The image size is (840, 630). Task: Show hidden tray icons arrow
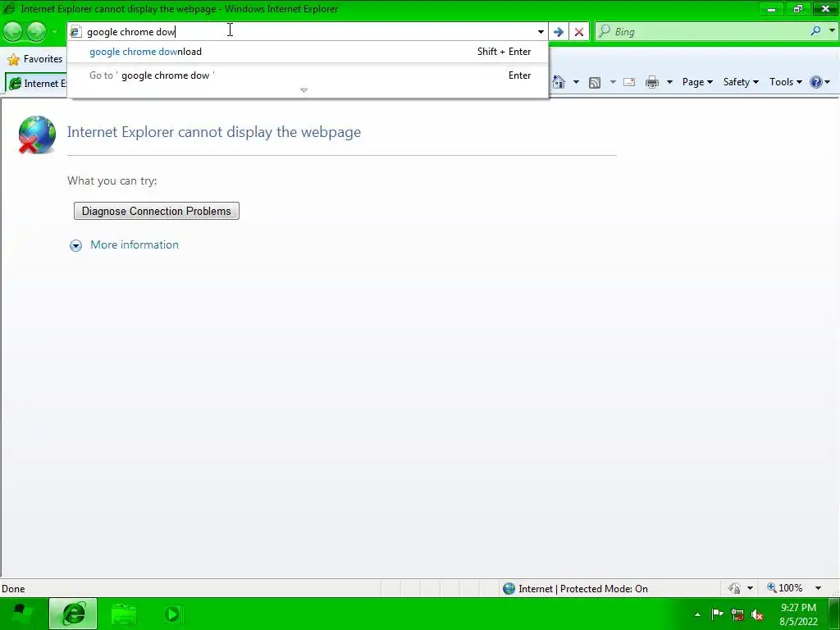[697, 614]
